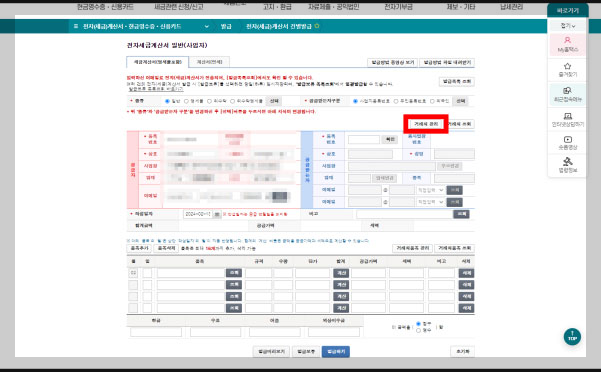Confirm registration number with 확인 button
The image size is (601, 372).
click(390, 139)
